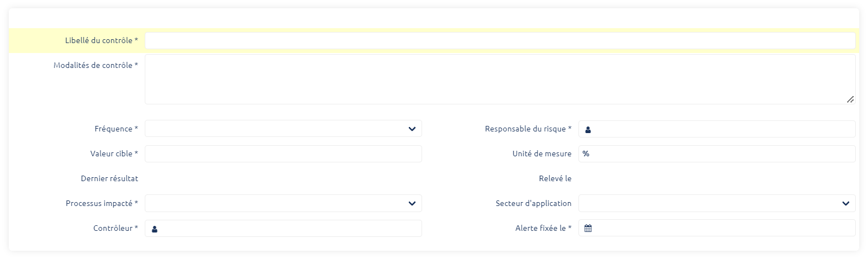Image resolution: width=868 pixels, height=259 pixels.
Task: Click the Alerte fixée le date input
Action: (x=724, y=228)
